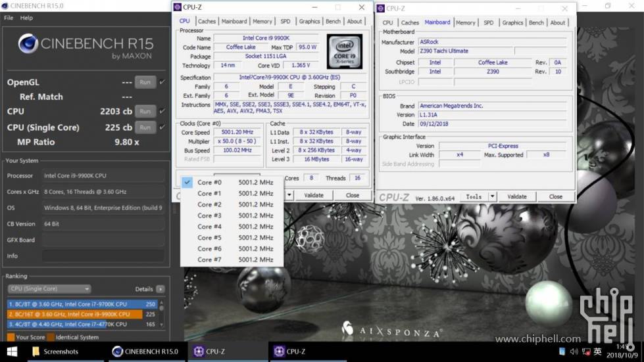Image resolution: width=644 pixels, height=362 pixels.
Task: Toggle CPU test checkmark
Action: click(x=162, y=111)
